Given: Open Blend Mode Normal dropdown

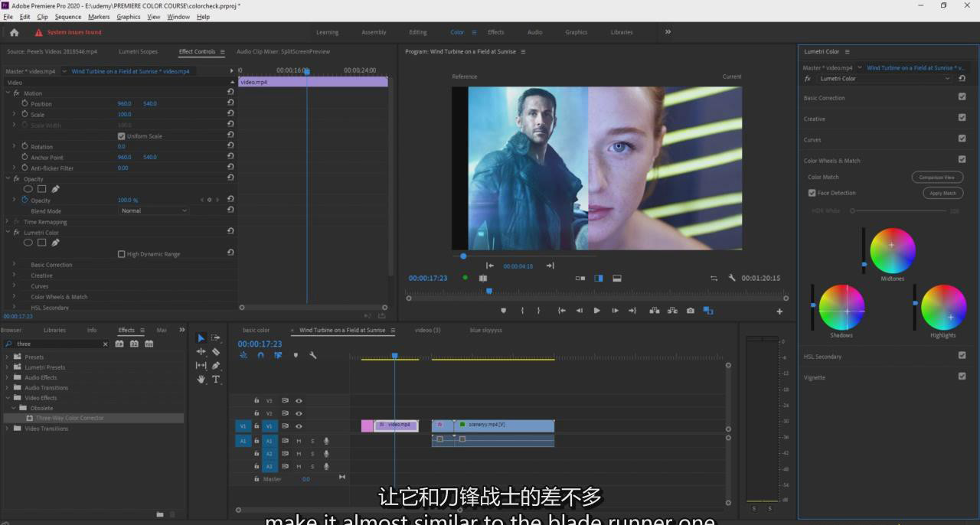Looking at the screenshot, I should pos(154,210).
